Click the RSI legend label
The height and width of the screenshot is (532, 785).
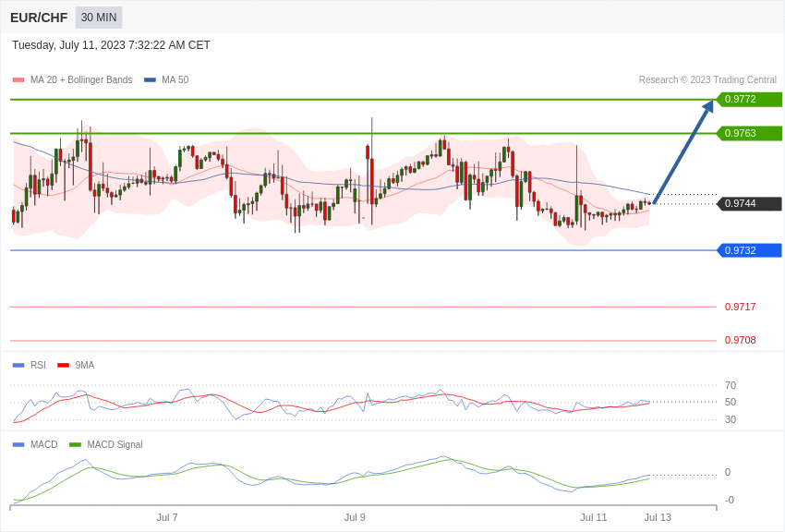click(38, 366)
